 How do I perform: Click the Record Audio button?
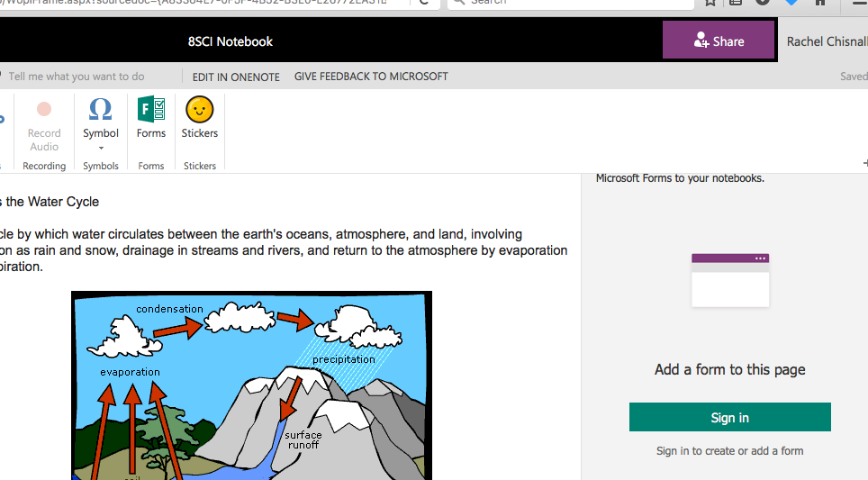coord(43,124)
